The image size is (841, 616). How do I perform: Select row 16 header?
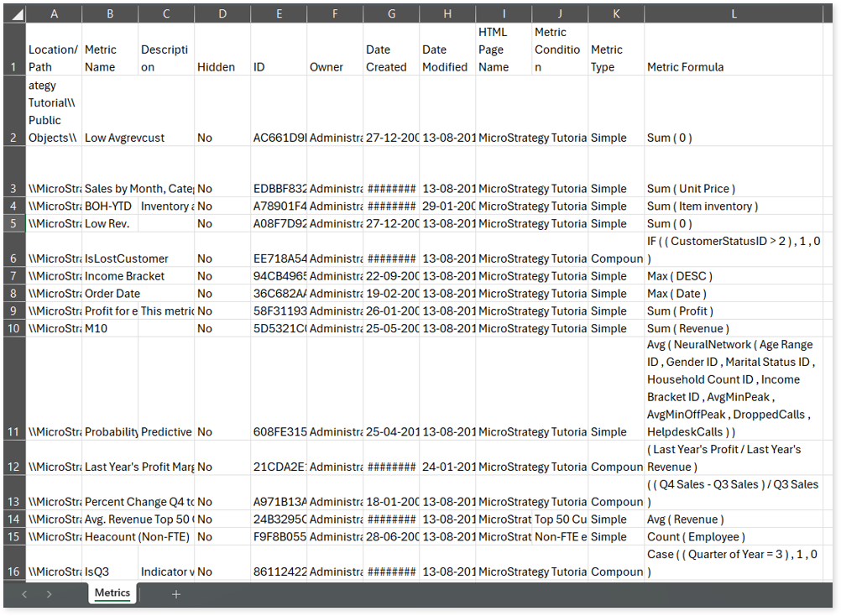click(14, 563)
